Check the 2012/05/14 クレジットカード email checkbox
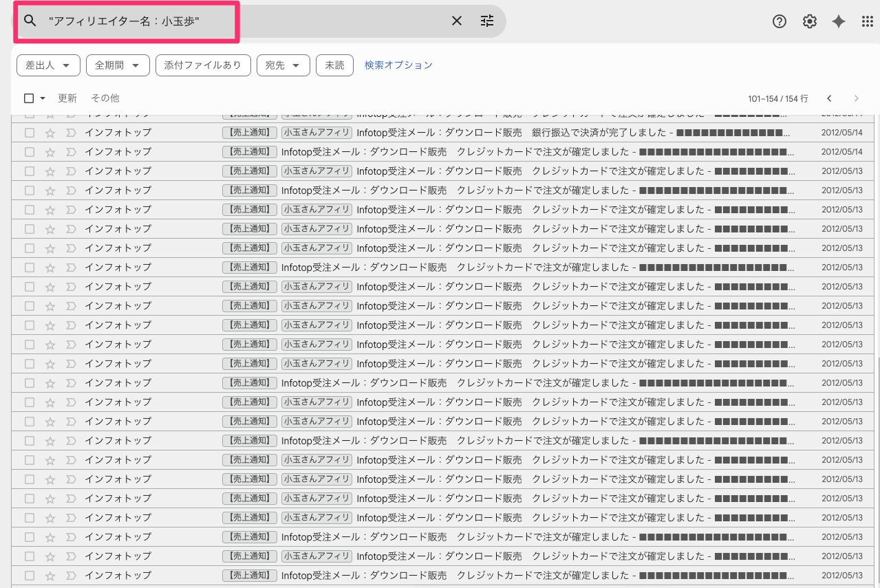 30,152
